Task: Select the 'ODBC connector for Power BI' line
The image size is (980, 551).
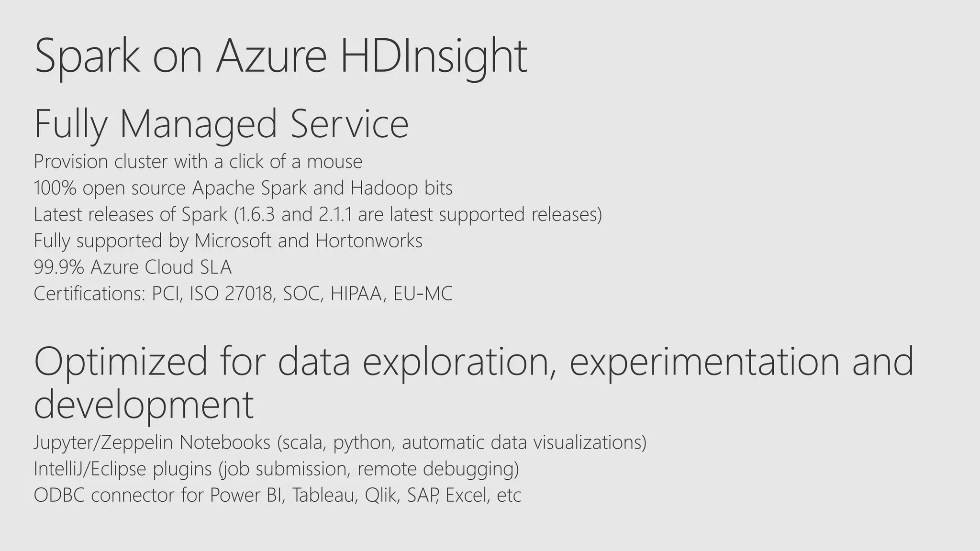Action: [x=278, y=495]
